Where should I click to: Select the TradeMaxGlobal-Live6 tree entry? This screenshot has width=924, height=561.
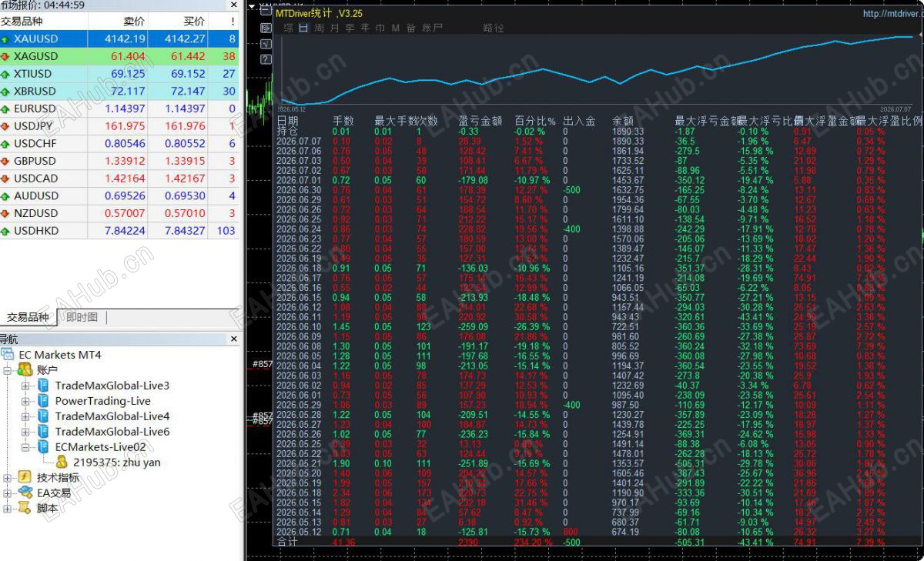[x=112, y=432]
